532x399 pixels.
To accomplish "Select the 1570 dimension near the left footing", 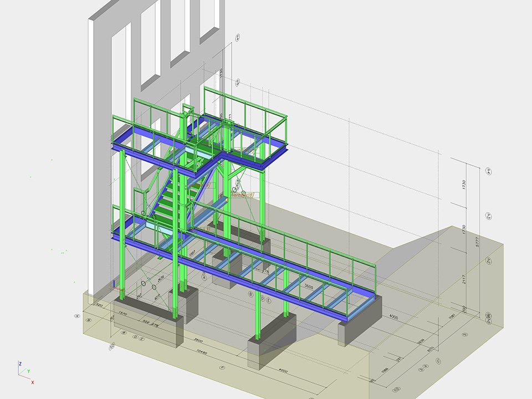I will pos(123,314).
